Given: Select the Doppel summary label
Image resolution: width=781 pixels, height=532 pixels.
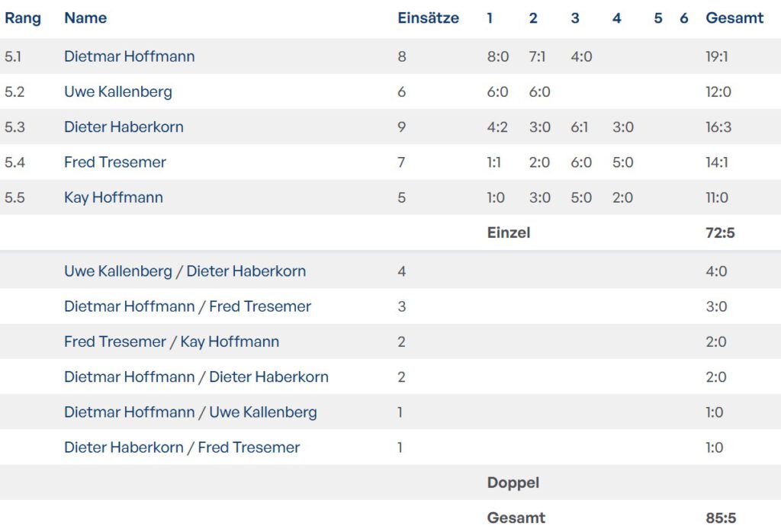Looking at the screenshot, I should [x=513, y=483].
